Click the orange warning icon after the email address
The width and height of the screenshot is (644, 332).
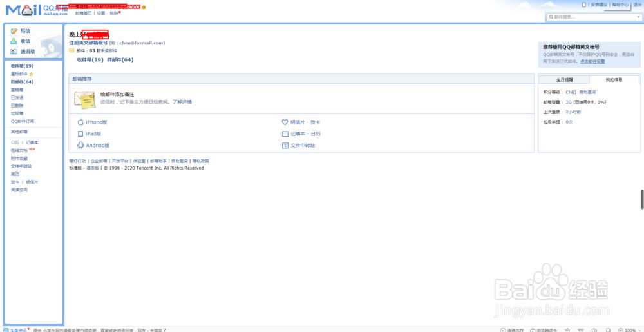point(144,7)
